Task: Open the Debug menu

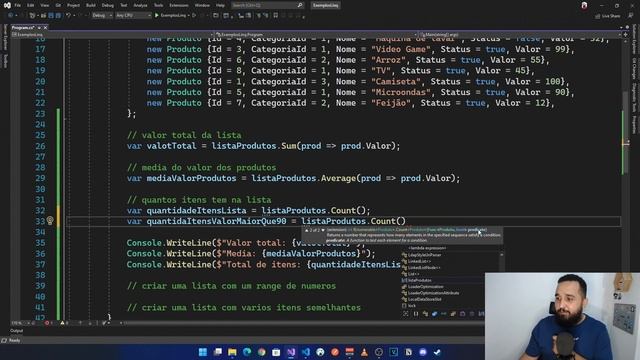Action: click(x=108, y=5)
